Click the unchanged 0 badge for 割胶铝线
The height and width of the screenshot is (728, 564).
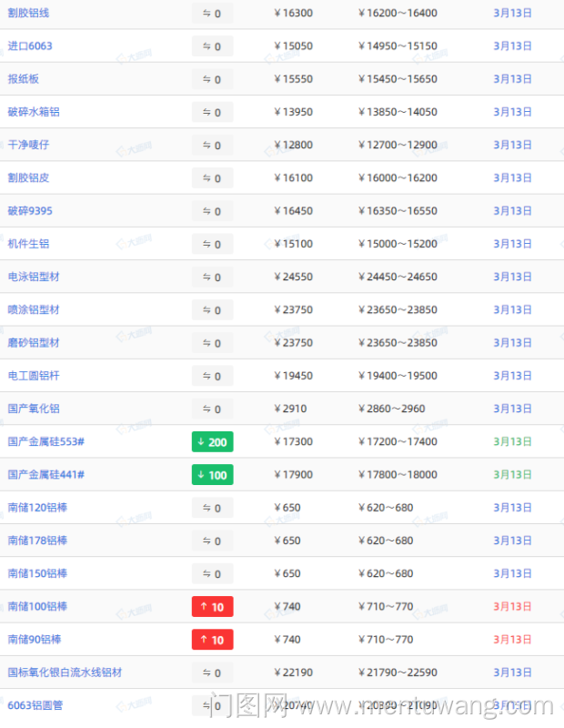coord(212,14)
